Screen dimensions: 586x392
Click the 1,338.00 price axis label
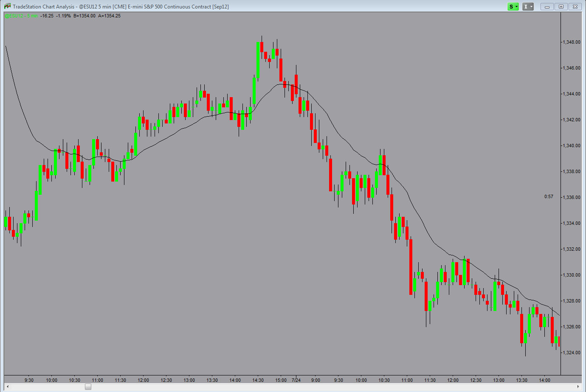click(572, 171)
